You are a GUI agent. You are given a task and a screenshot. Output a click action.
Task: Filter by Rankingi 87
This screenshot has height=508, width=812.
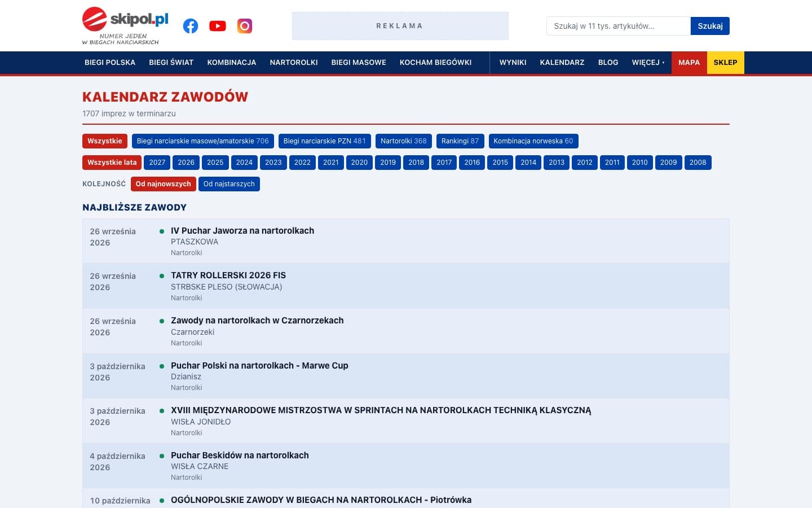tap(460, 141)
